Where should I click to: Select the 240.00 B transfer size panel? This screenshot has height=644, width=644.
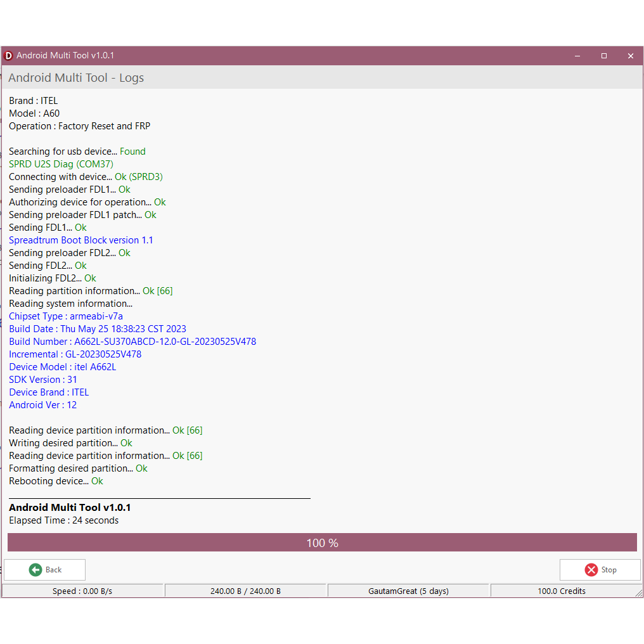coord(245,591)
